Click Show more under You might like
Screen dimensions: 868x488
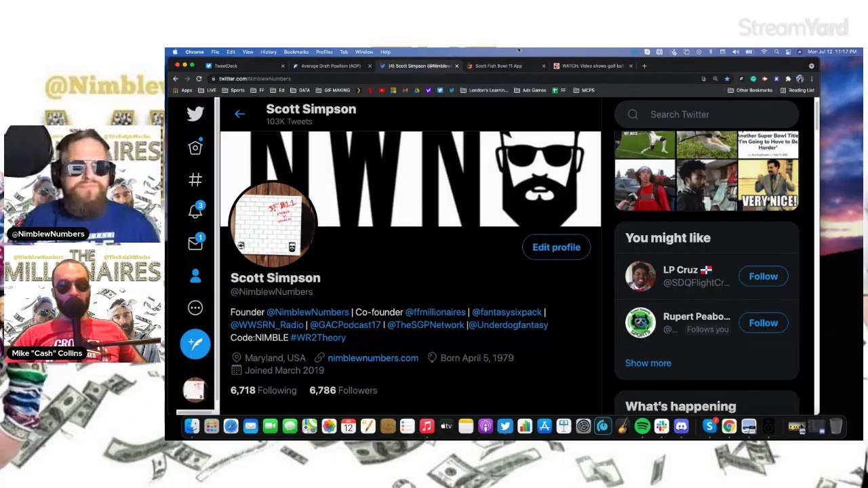pos(648,363)
